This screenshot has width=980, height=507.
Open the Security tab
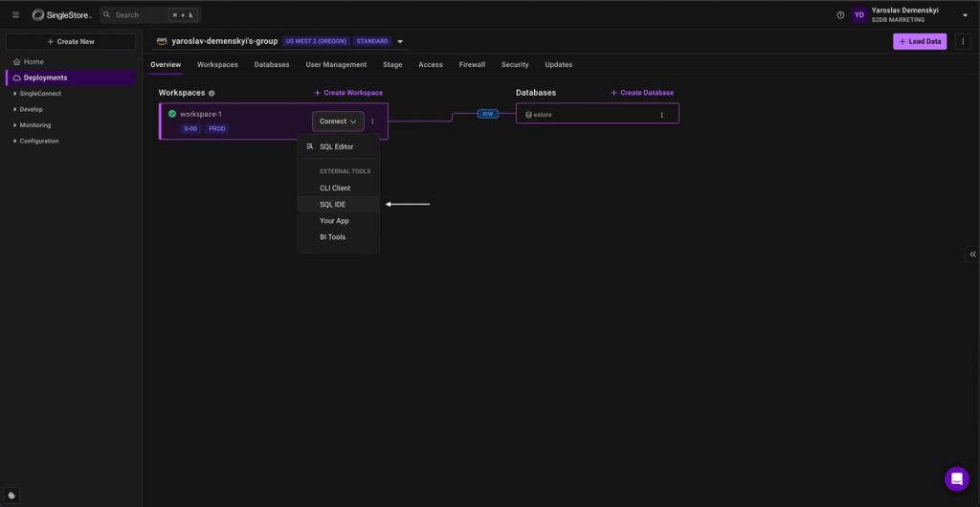[515, 64]
